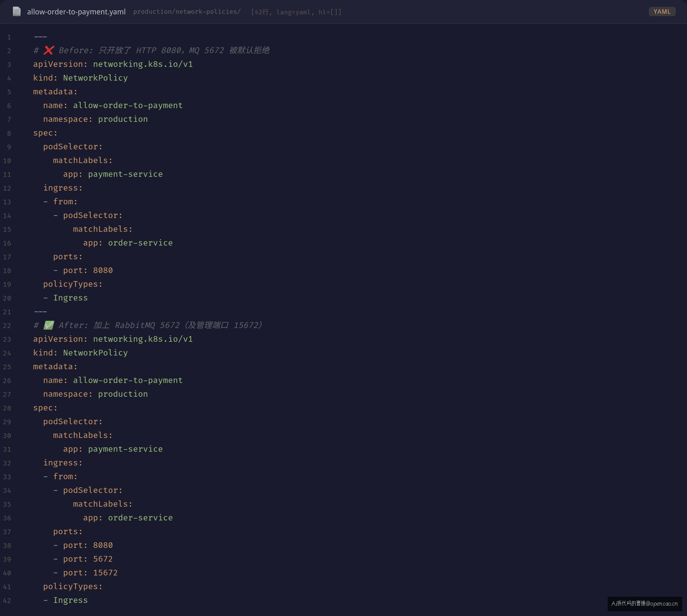The image size is (687, 616).
Task: Click the red cross emoji on line 2
Action: (49, 50)
